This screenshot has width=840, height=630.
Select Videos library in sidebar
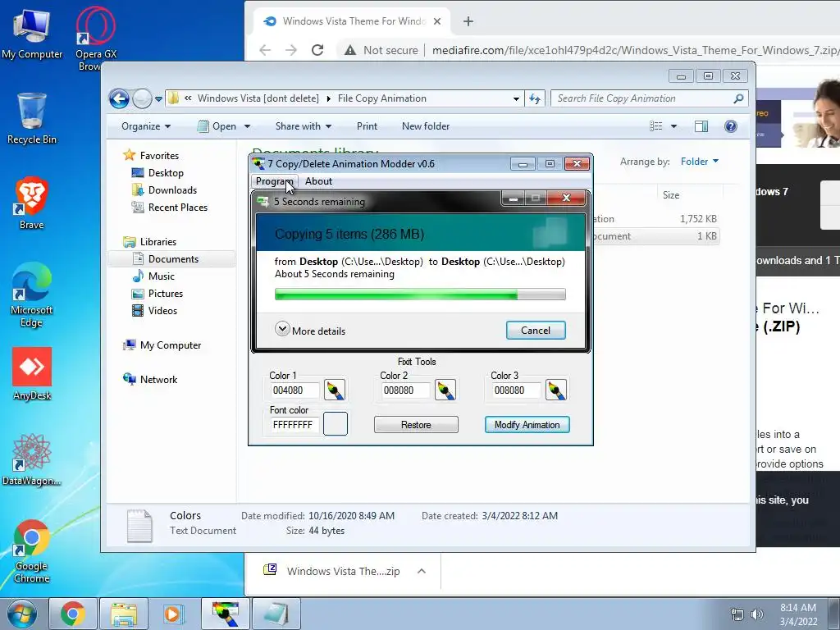162,311
